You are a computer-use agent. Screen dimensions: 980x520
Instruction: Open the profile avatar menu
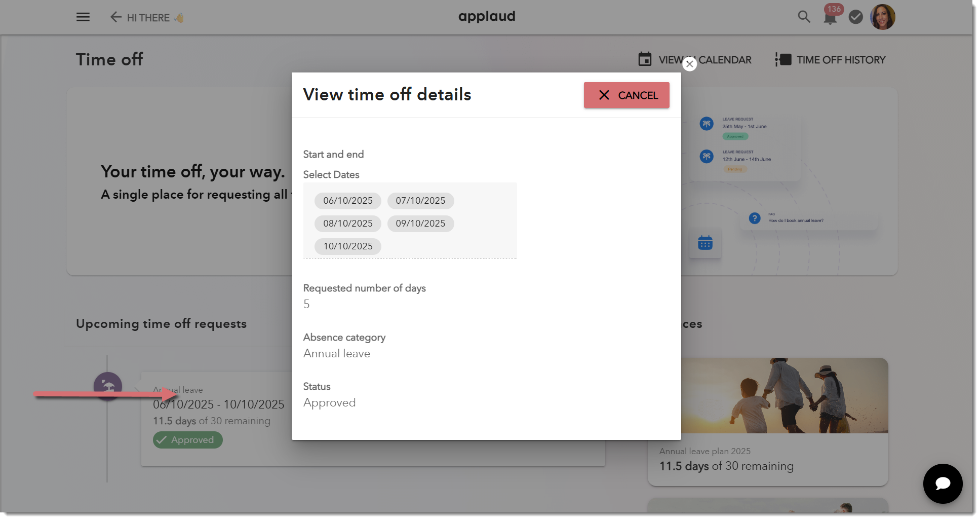tap(883, 17)
